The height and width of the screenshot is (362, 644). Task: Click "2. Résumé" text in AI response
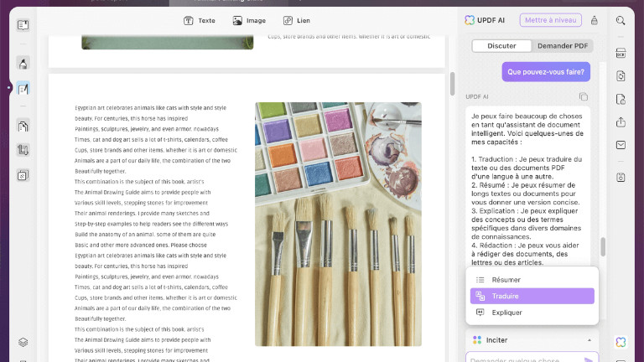489,184
